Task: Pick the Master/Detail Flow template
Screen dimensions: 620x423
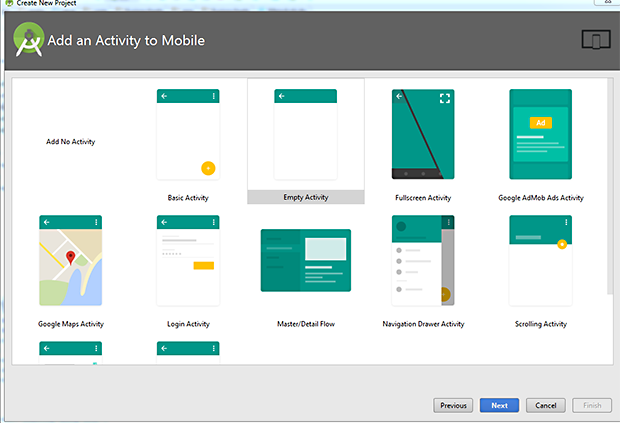Action: (x=305, y=260)
